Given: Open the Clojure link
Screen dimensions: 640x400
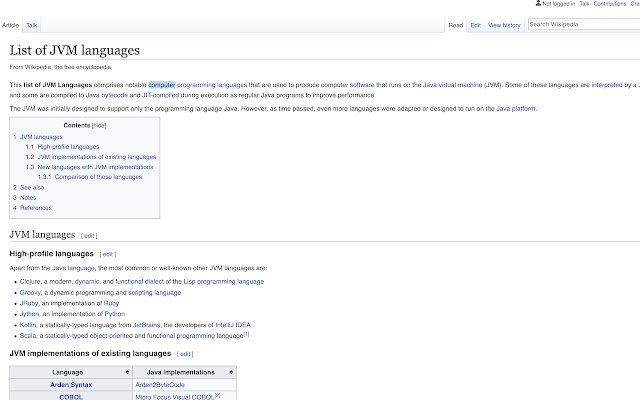Looking at the screenshot, I should point(30,282).
